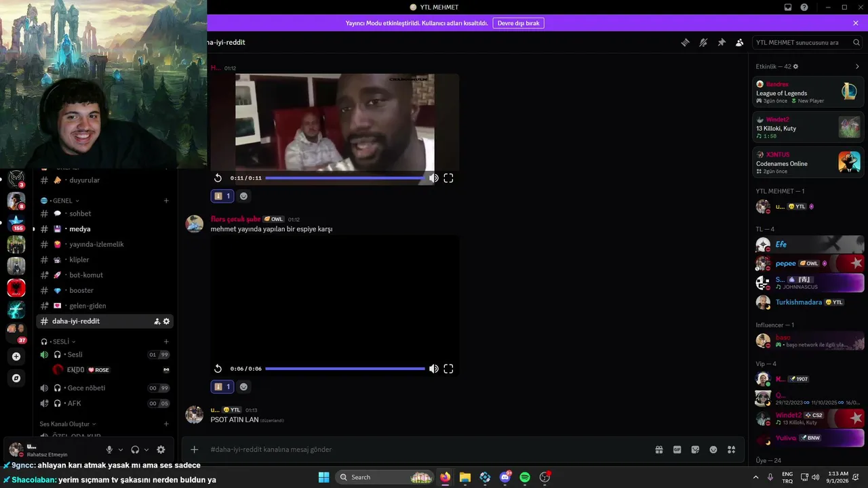Open the Discord inbox icon
The image size is (868, 488).
pyautogui.click(x=788, y=7)
